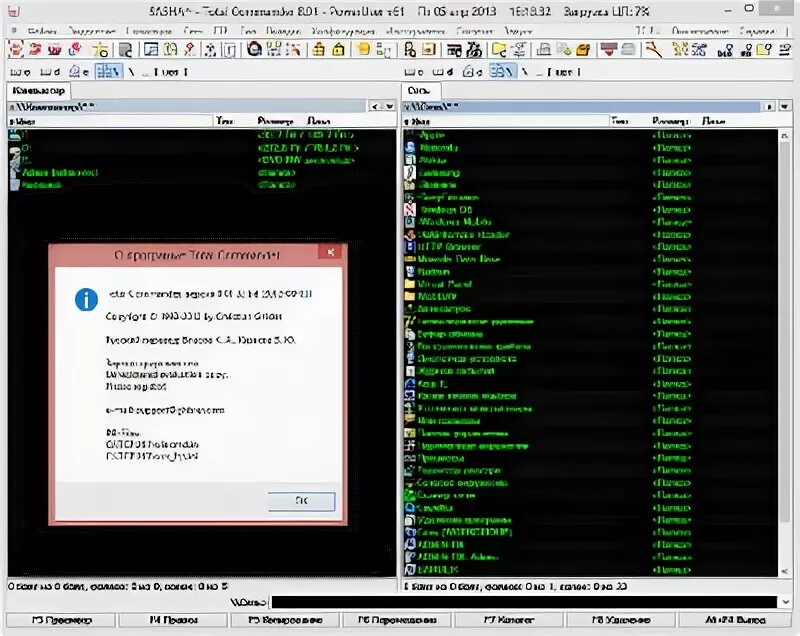800x636 pixels.
Task: Open the Конфигурация menu
Action: (343, 31)
